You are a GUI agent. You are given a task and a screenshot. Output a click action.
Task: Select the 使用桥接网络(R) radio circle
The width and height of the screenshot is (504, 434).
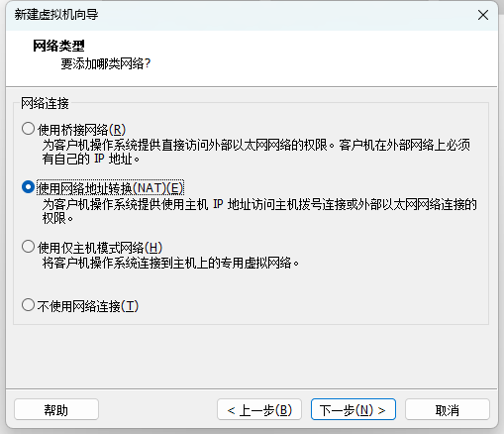pyautogui.click(x=28, y=129)
